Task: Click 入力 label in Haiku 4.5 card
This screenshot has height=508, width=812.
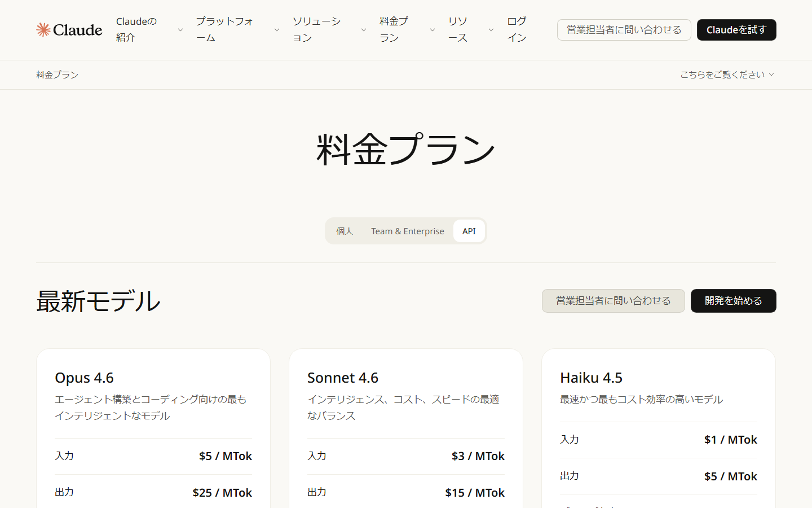Action: (x=570, y=440)
